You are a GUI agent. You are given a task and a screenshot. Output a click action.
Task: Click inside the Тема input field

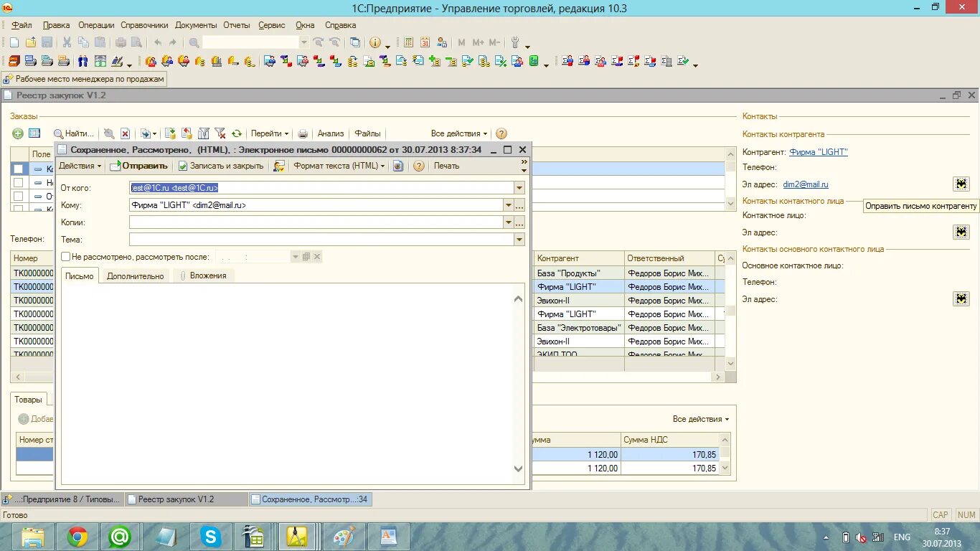[x=321, y=240]
